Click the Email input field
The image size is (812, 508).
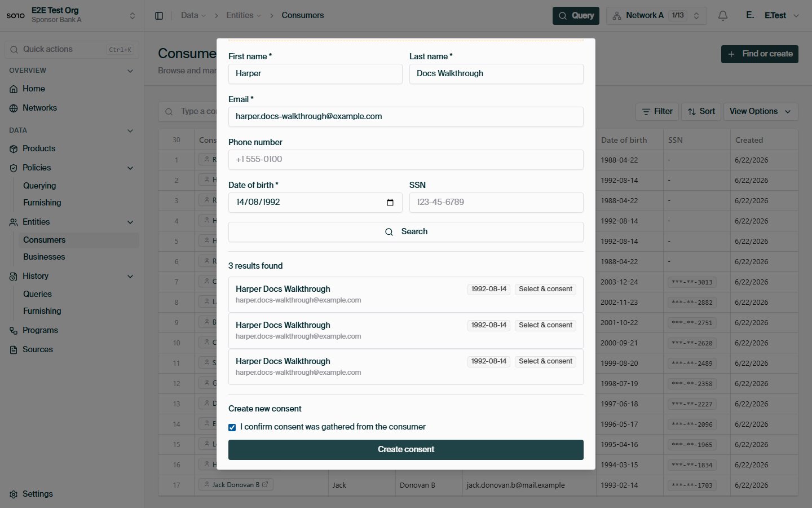pos(406,117)
